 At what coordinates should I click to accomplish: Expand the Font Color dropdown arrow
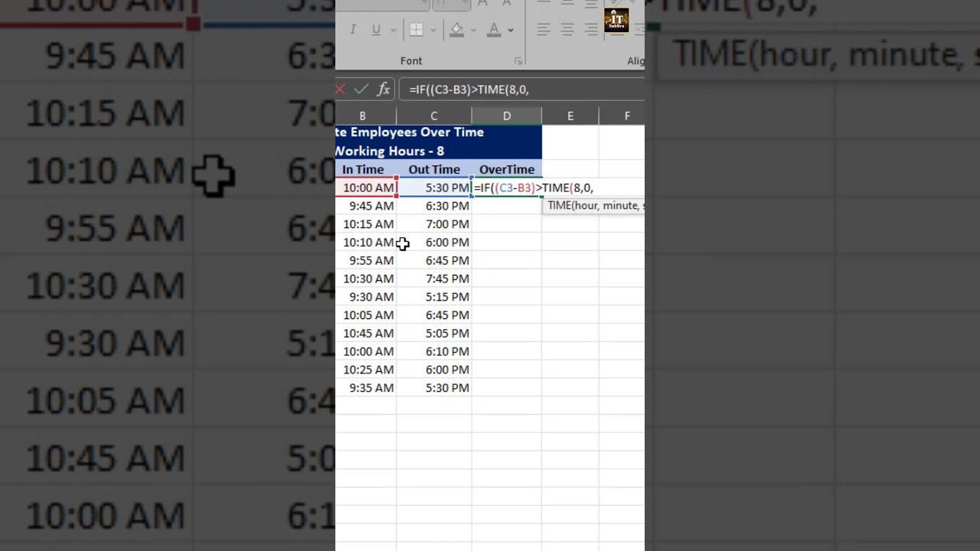[511, 30]
